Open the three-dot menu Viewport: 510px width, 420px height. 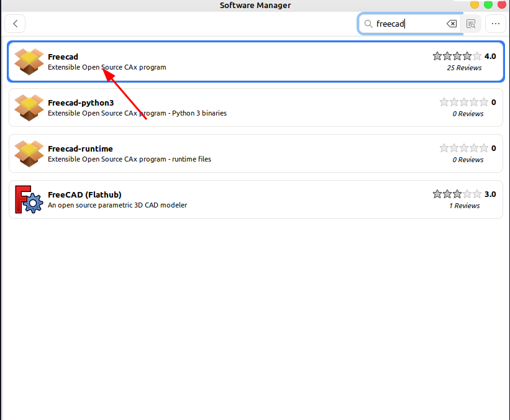(x=495, y=24)
